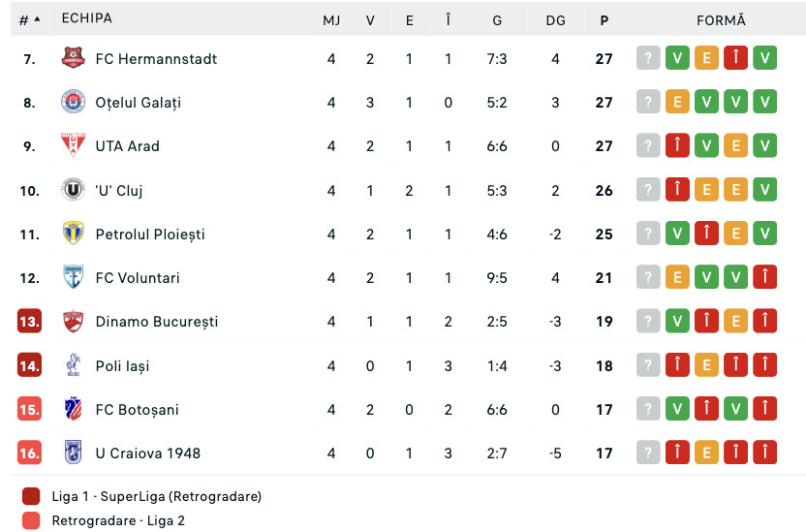
Task: Click U Craiova 1948's position 16 badge
Action: tap(29, 453)
